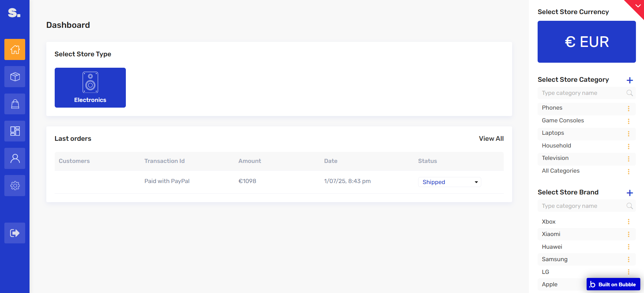Click the logout arrow icon in sidebar
Image resolution: width=644 pixels, height=293 pixels.
(x=15, y=233)
